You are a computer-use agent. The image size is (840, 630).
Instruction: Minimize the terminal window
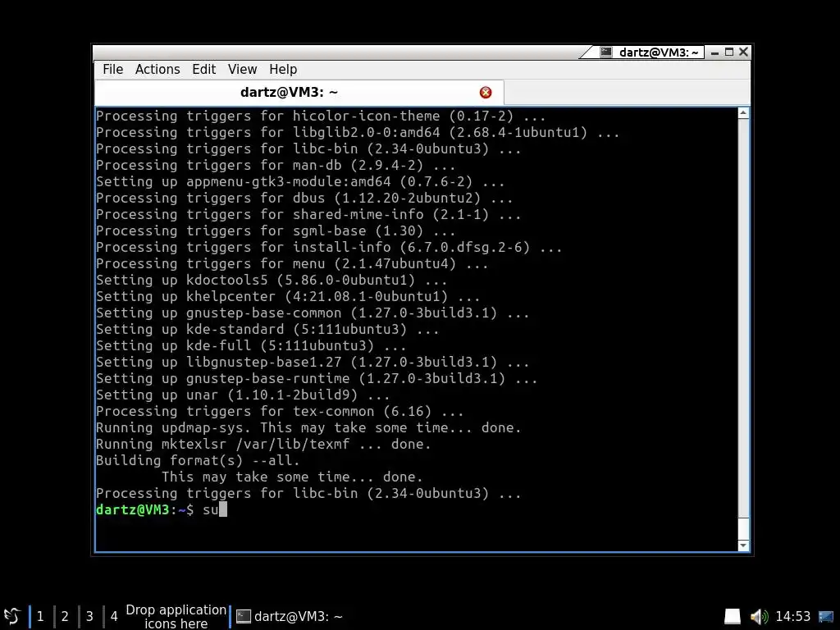(714, 52)
